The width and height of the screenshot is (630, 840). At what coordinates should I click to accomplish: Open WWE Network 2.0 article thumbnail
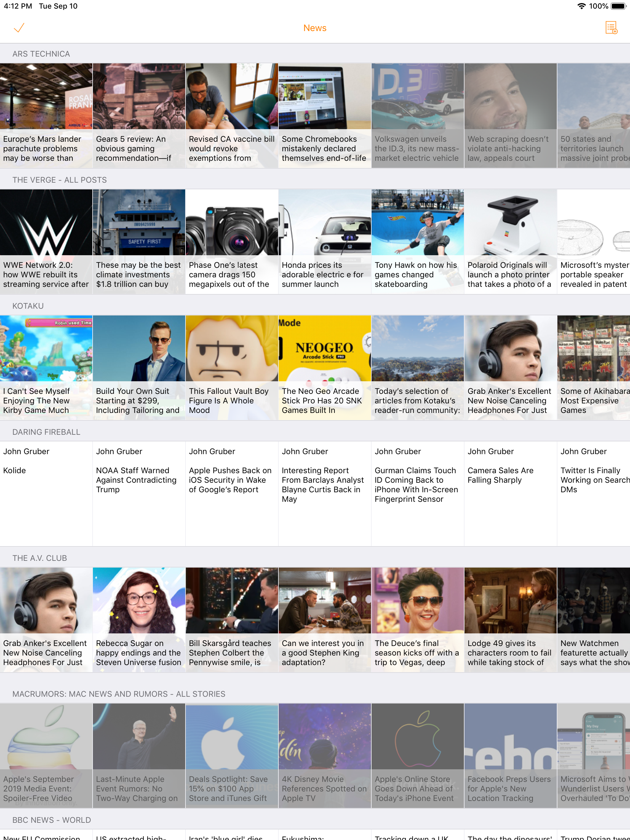point(46,223)
